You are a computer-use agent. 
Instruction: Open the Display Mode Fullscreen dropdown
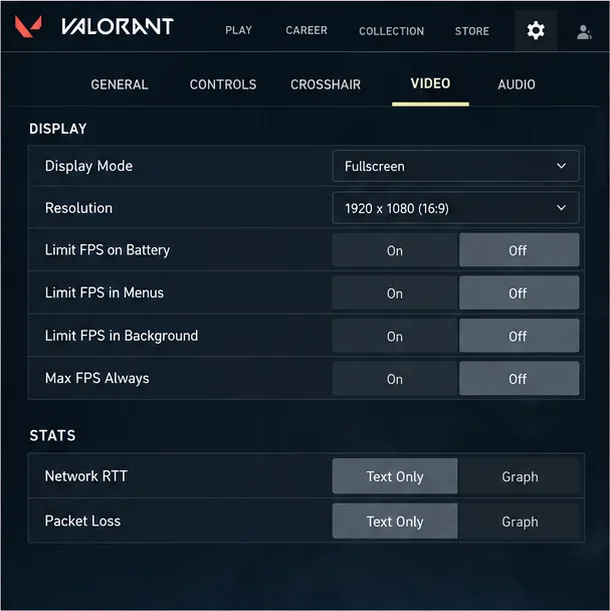pyautogui.click(x=456, y=166)
